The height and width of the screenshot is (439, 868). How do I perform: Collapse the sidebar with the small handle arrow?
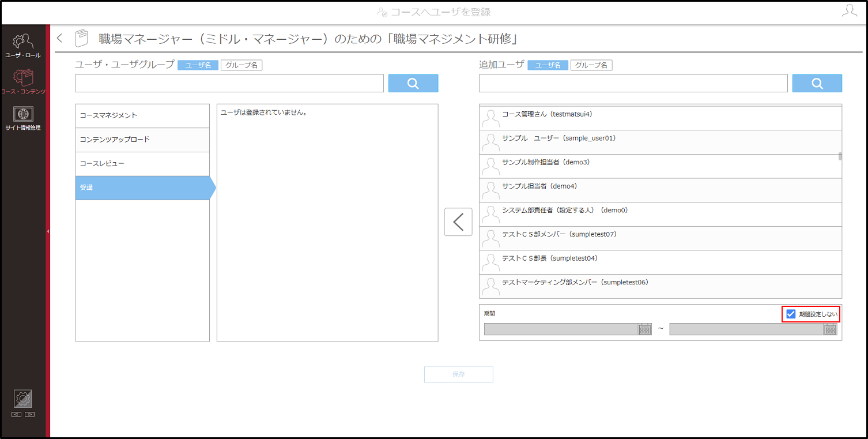click(48, 231)
